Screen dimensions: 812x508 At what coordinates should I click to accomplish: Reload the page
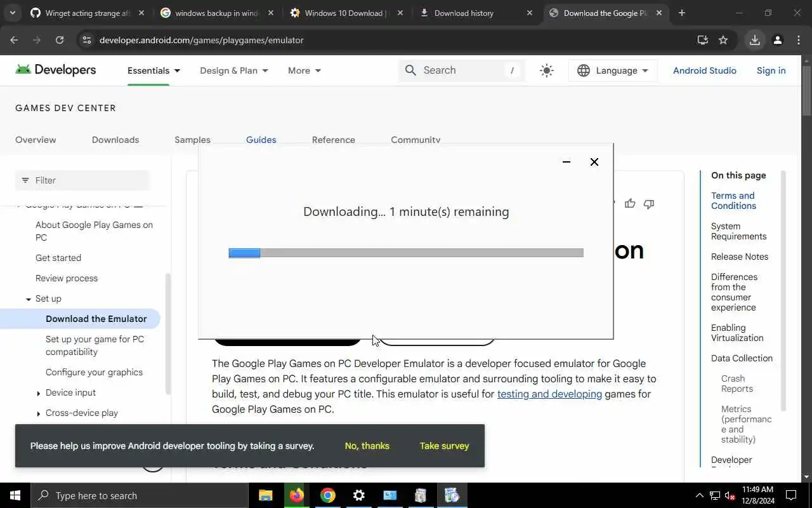pyautogui.click(x=60, y=40)
